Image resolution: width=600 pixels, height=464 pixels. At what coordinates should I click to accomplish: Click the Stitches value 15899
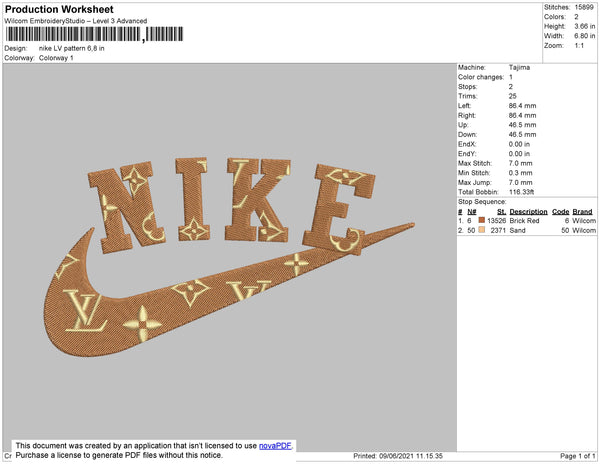point(584,7)
